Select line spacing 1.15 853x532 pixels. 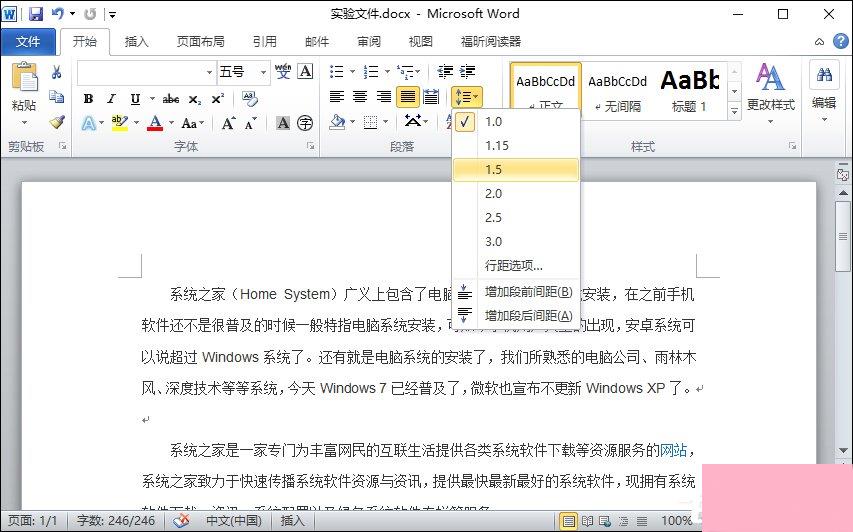(x=516, y=146)
